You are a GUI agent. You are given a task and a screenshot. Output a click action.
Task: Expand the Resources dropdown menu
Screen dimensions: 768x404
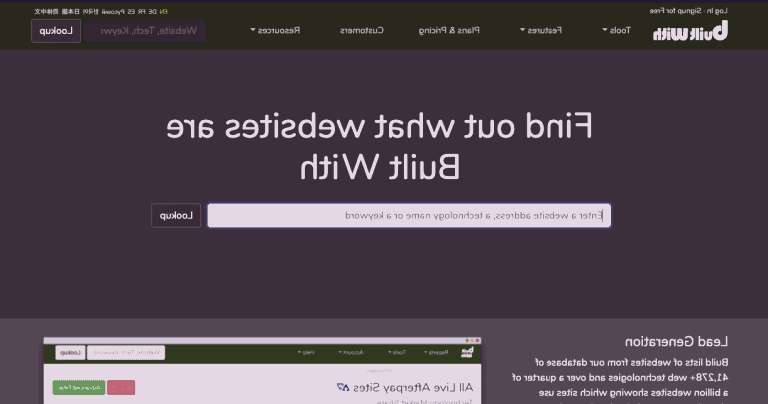[x=275, y=30]
